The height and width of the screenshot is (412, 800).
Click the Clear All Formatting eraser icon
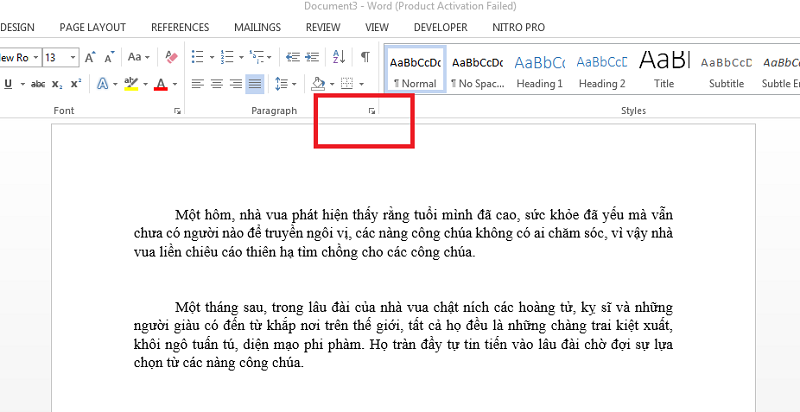pos(170,57)
